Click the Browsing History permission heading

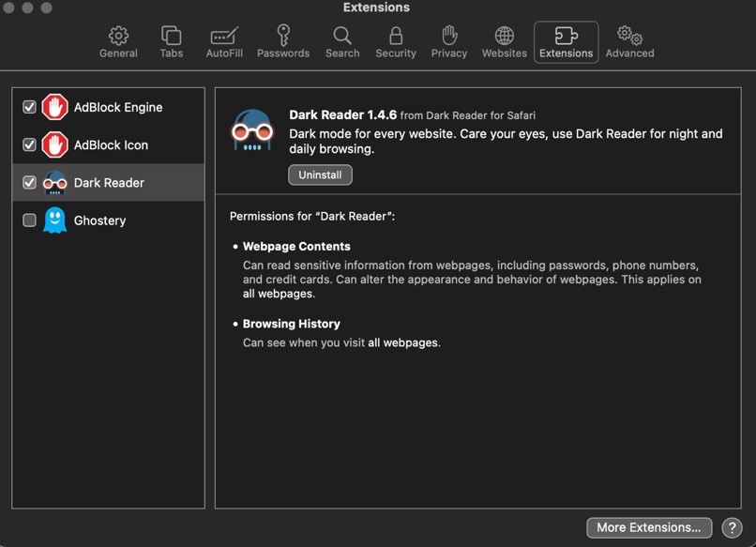click(x=291, y=324)
